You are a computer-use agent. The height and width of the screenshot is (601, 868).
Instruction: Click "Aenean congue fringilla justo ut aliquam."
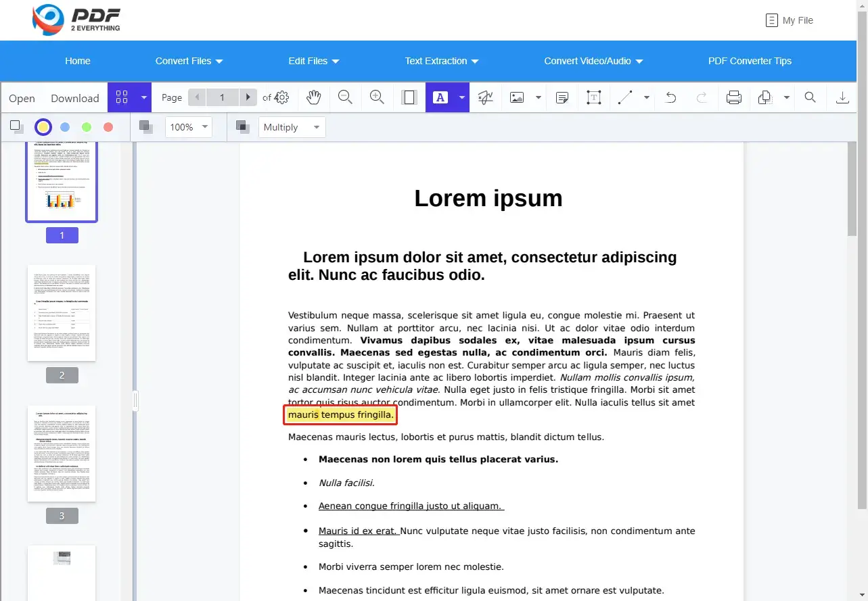click(x=410, y=506)
